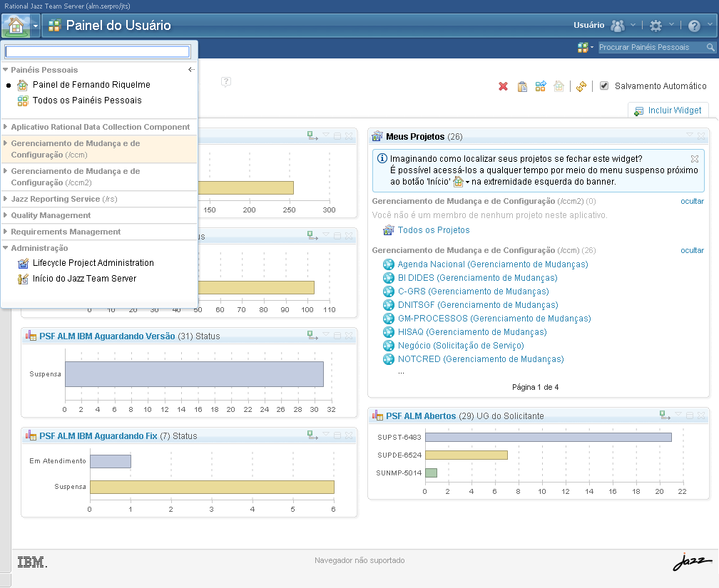
Task: Open Todos os Painéis Pessoais
Action: [87, 100]
